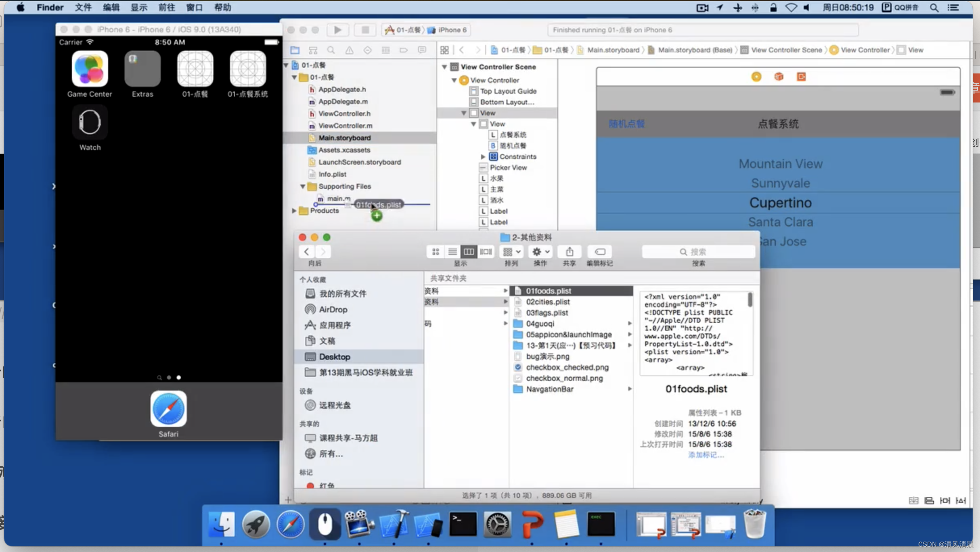
Task: Expand 04guoqi folder arrow in Finder
Action: click(629, 324)
